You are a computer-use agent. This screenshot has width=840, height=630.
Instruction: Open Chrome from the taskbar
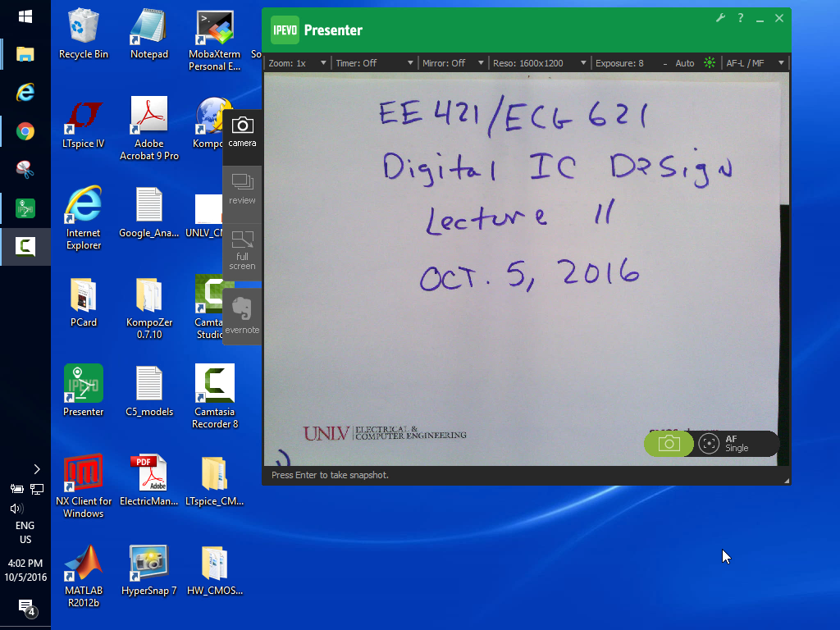pos(25,131)
